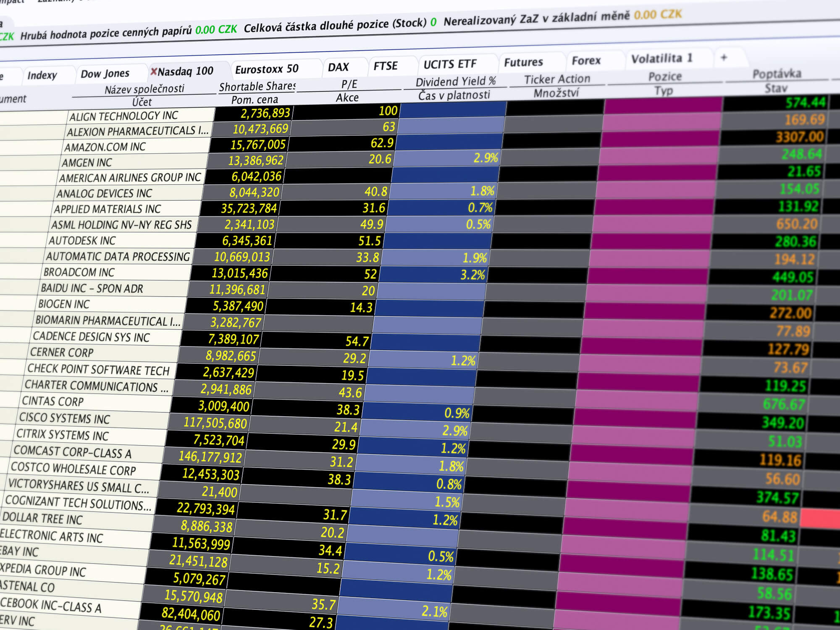Click Align Technology P/E value 100
Image resolution: width=840 pixels, height=630 pixels.
[388, 111]
